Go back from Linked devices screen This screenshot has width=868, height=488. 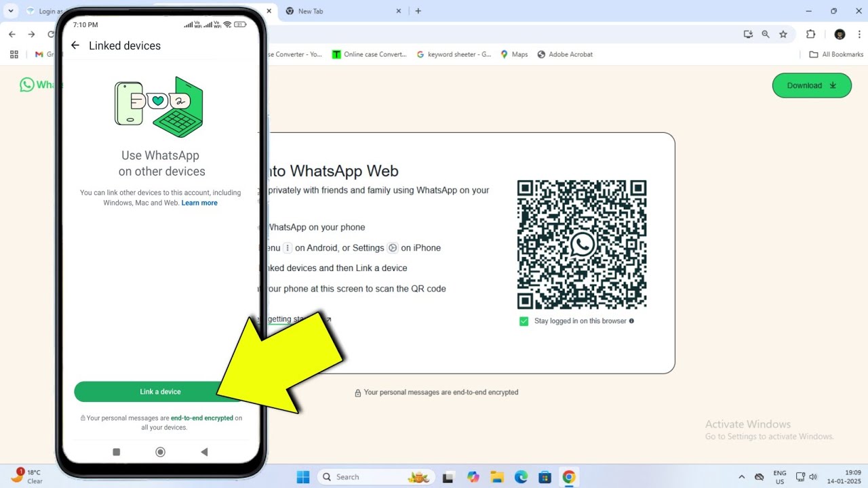75,45
